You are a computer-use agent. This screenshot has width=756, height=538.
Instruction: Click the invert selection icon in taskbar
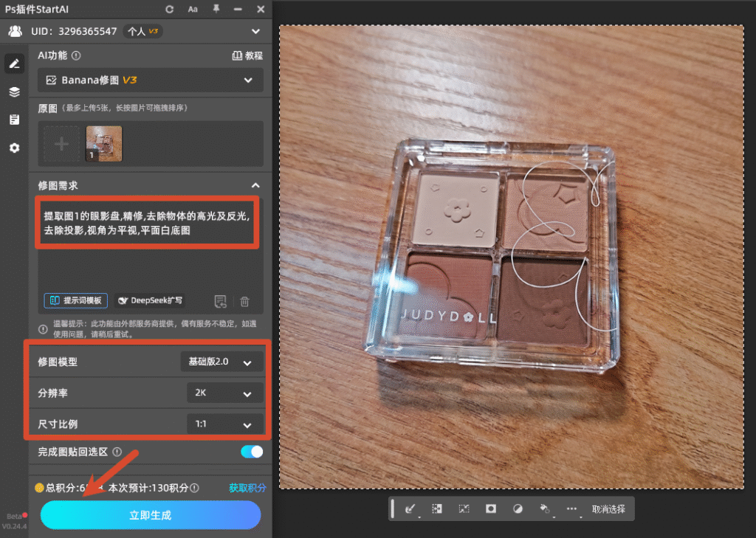point(437,508)
